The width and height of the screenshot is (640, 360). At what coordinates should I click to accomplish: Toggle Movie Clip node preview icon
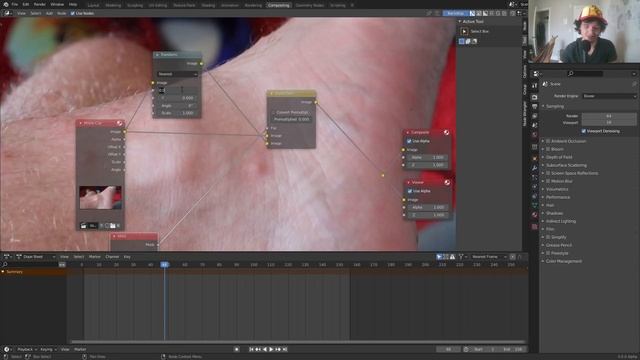tap(119, 123)
